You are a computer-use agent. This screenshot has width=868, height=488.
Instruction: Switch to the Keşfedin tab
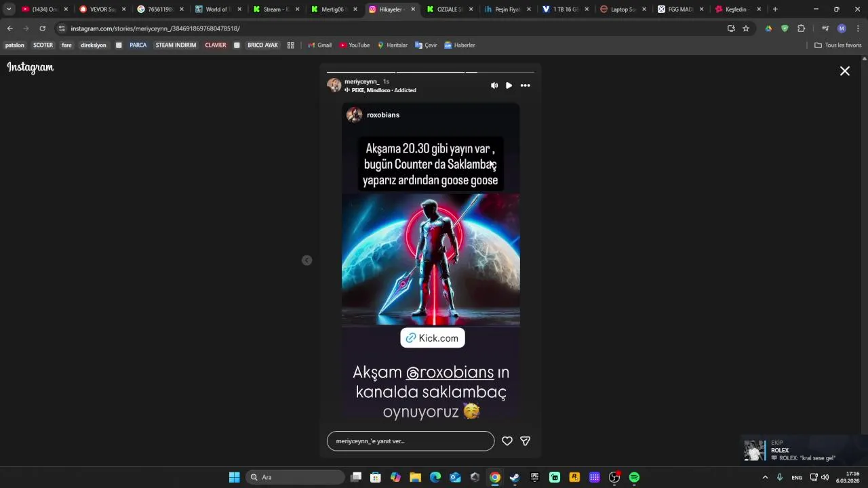738,9
